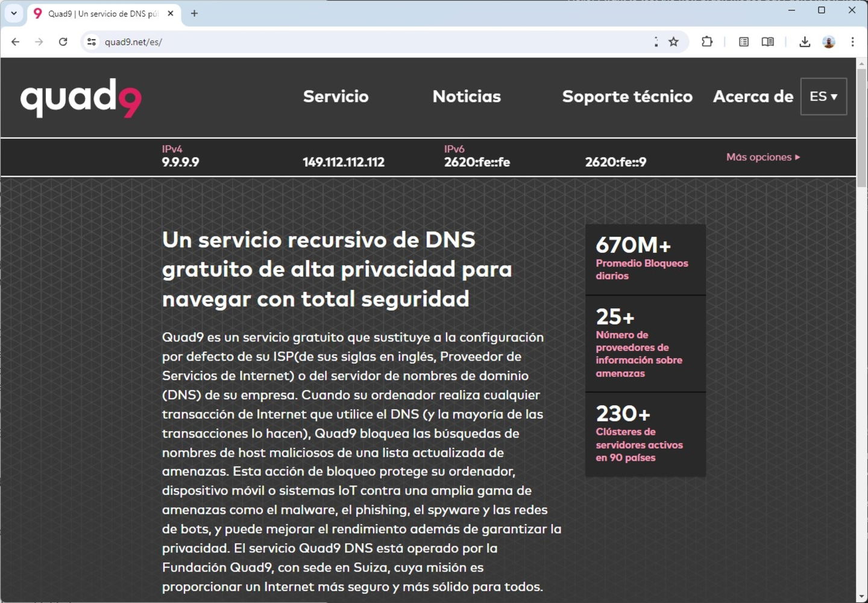Open the Downloads icon
This screenshot has width=868, height=603.
tap(805, 42)
